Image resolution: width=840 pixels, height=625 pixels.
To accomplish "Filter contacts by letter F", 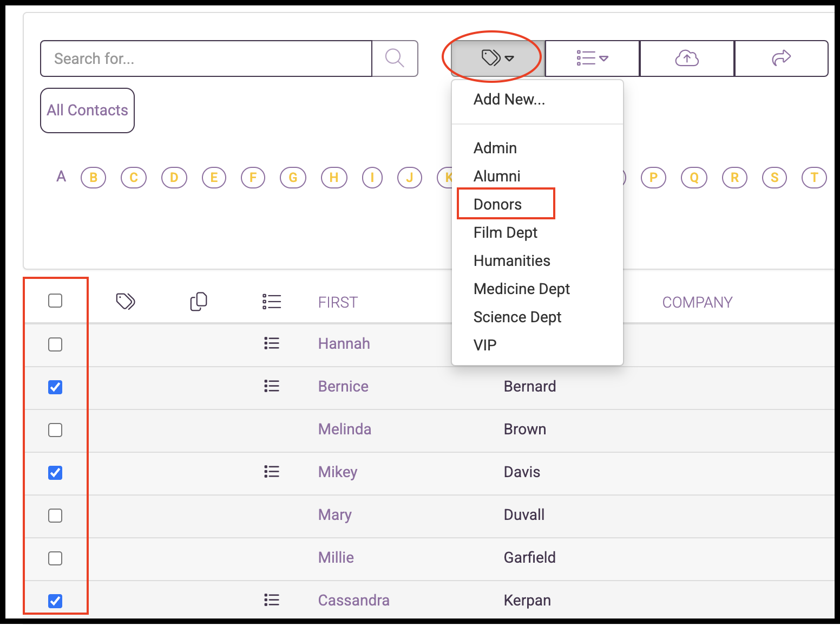I will click(253, 178).
